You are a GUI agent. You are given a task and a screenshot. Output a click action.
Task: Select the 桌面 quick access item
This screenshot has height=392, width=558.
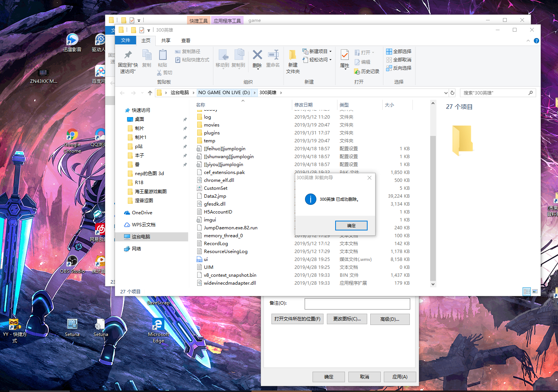[139, 119]
